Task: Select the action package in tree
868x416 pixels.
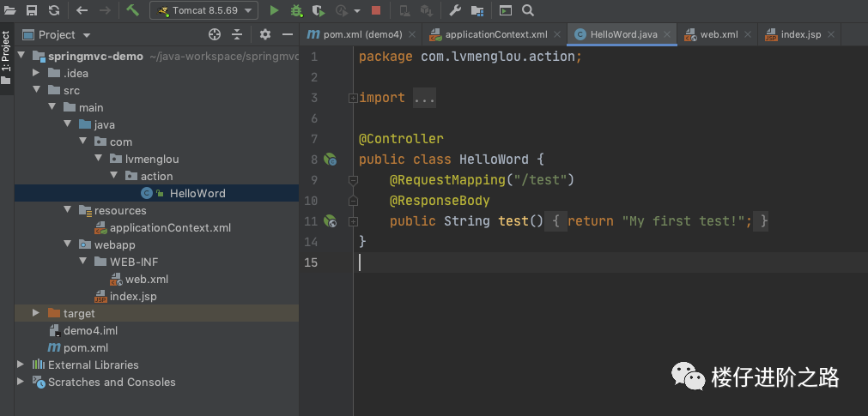Action: pyautogui.click(x=156, y=176)
